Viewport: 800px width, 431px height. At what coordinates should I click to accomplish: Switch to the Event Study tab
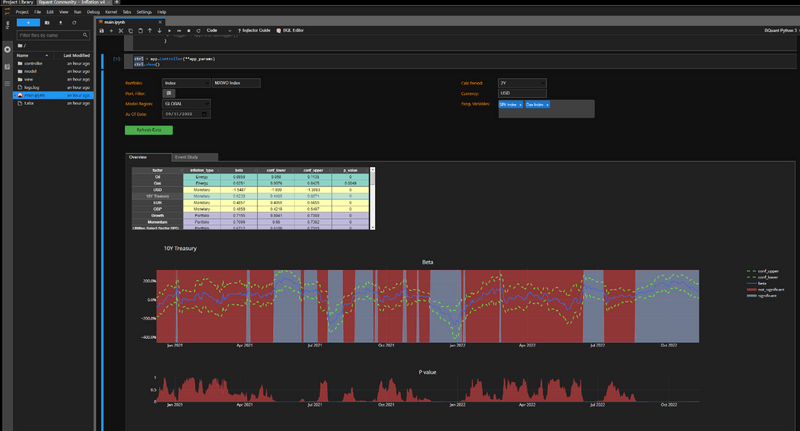[186, 157]
